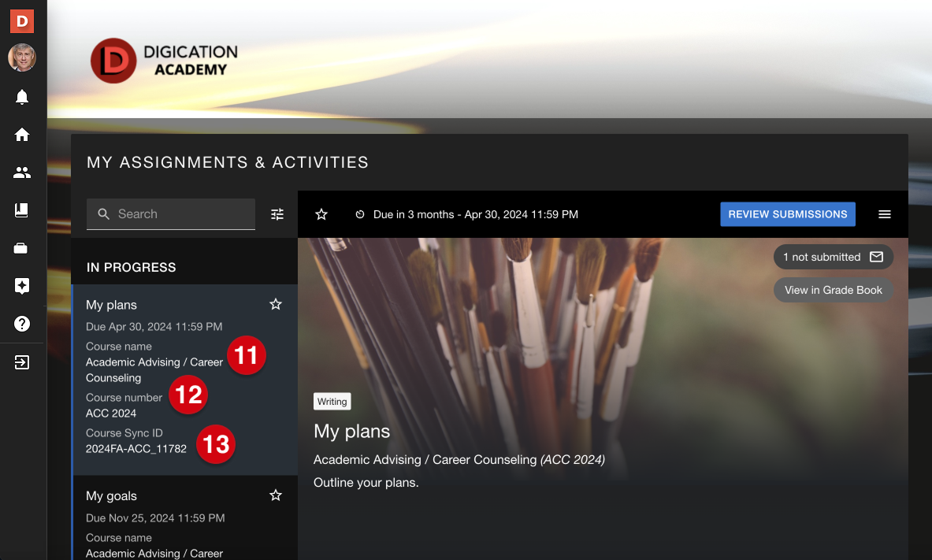This screenshot has width=932, height=560.
Task: Click the search magnifier icon
Action: pyautogui.click(x=103, y=214)
